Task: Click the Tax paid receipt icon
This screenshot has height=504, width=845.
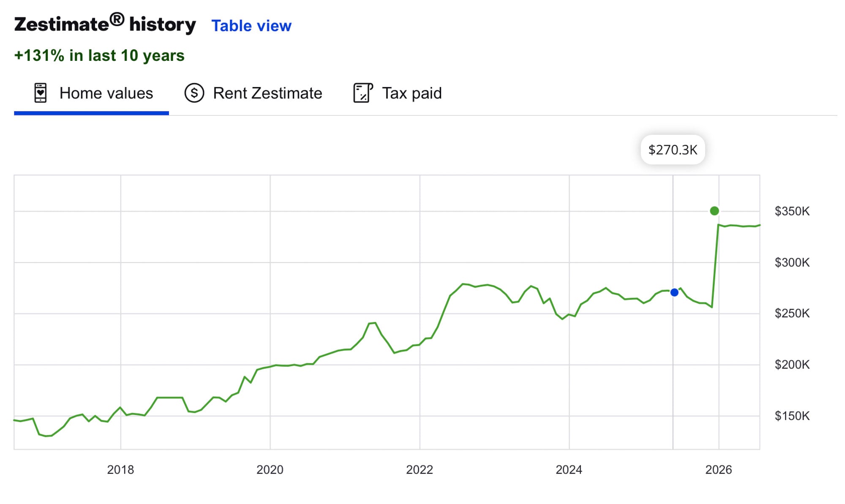Action: [x=363, y=93]
